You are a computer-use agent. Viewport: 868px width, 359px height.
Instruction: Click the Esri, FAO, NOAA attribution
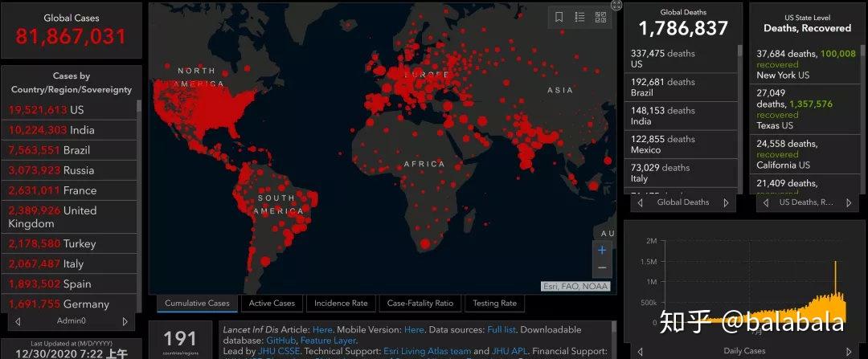575,287
